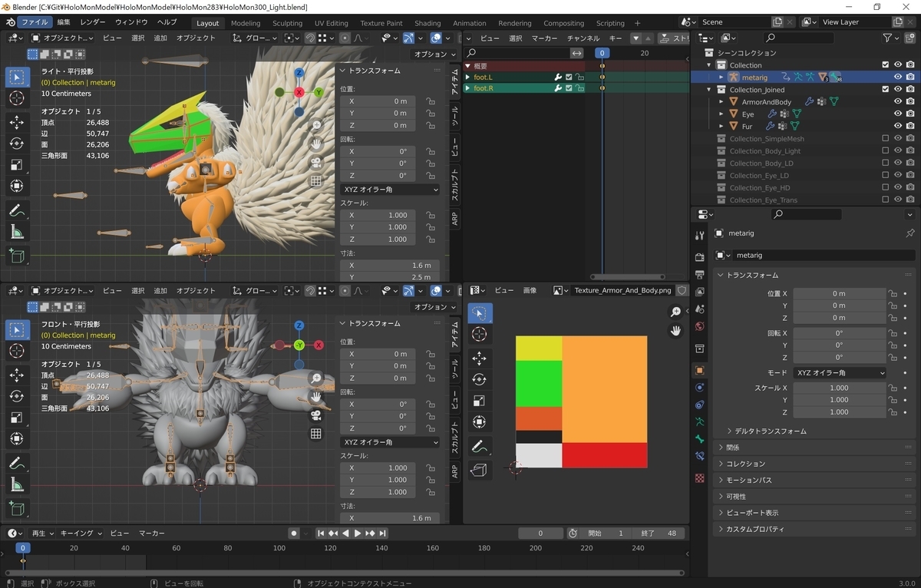Click the red color area in texture image
The width and height of the screenshot is (921, 588).
tap(604, 455)
